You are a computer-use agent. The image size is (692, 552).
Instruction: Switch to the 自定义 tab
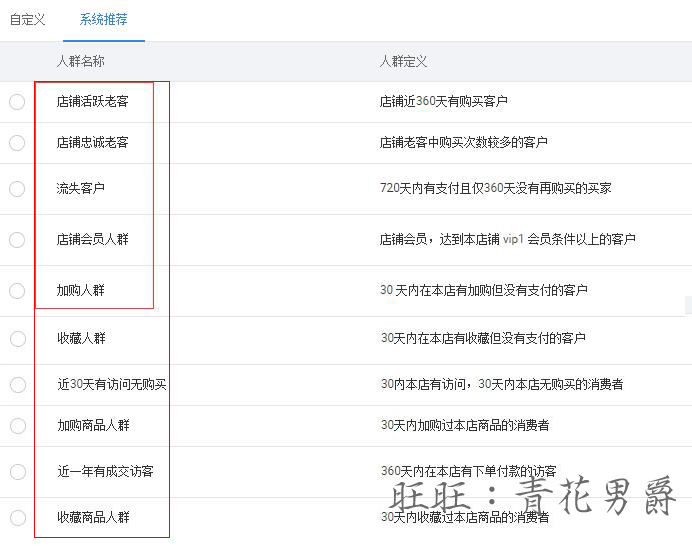coord(27,19)
